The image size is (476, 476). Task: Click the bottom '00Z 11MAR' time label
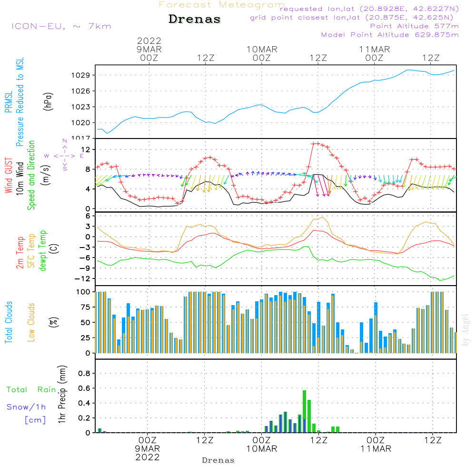coord(376,445)
